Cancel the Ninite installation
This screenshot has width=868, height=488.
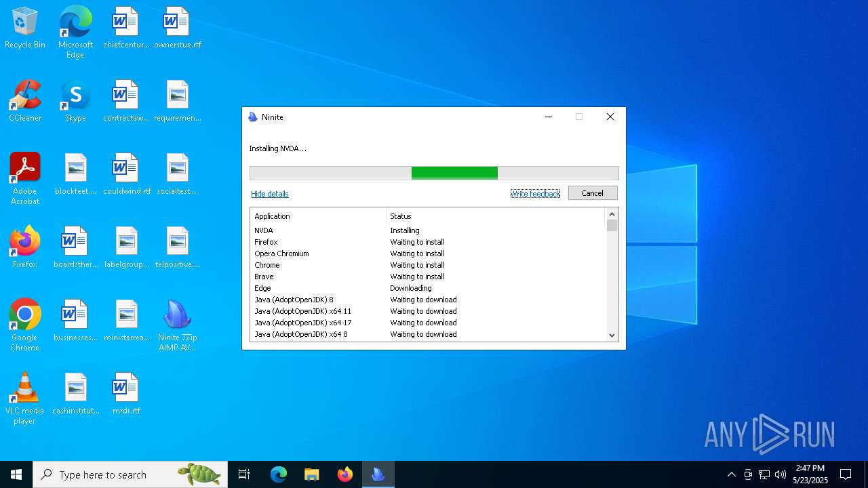point(593,193)
